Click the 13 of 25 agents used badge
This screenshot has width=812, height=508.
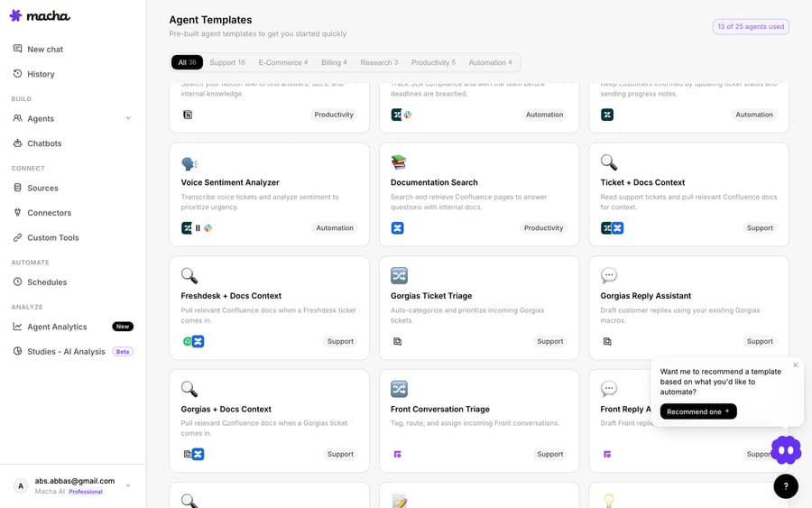(751, 27)
